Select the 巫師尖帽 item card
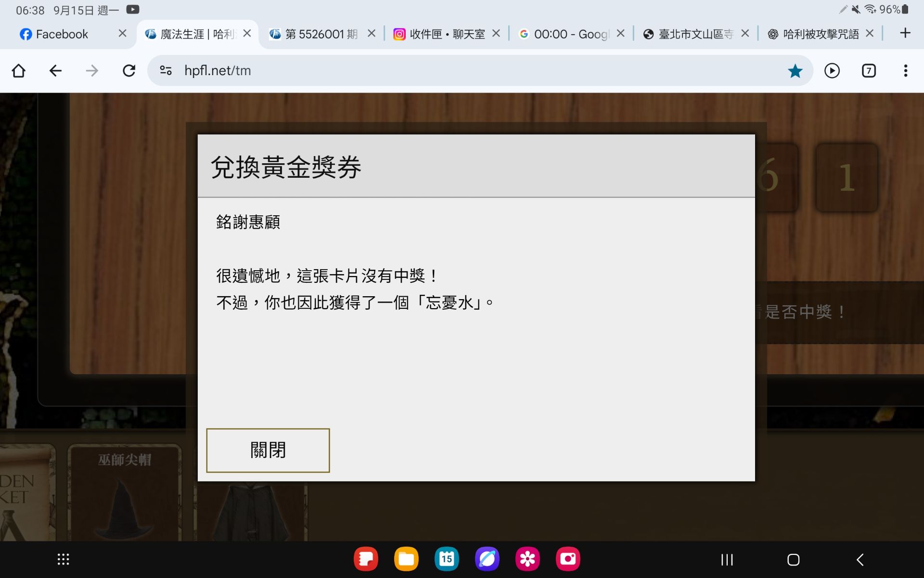This screenshot has width=924, height=578. 124,491
